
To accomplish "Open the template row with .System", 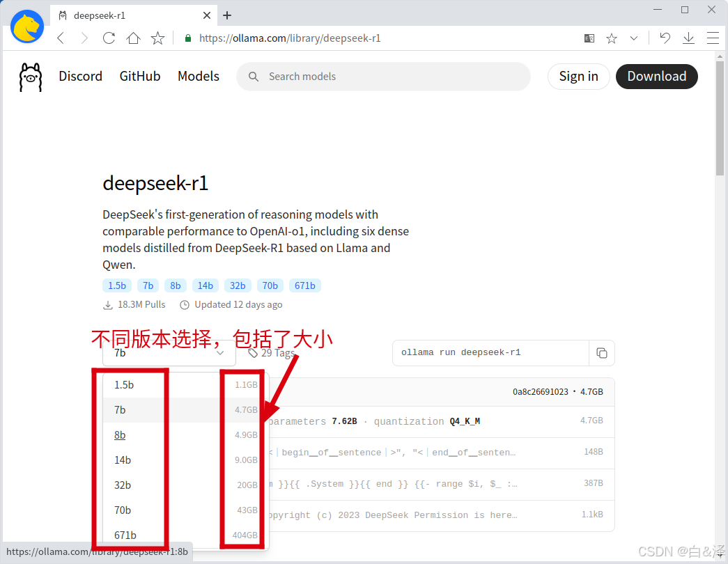I will click(x=441, y=484).
